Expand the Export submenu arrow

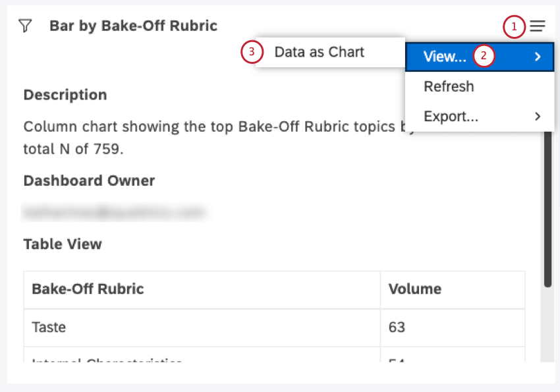coord(538,117)
